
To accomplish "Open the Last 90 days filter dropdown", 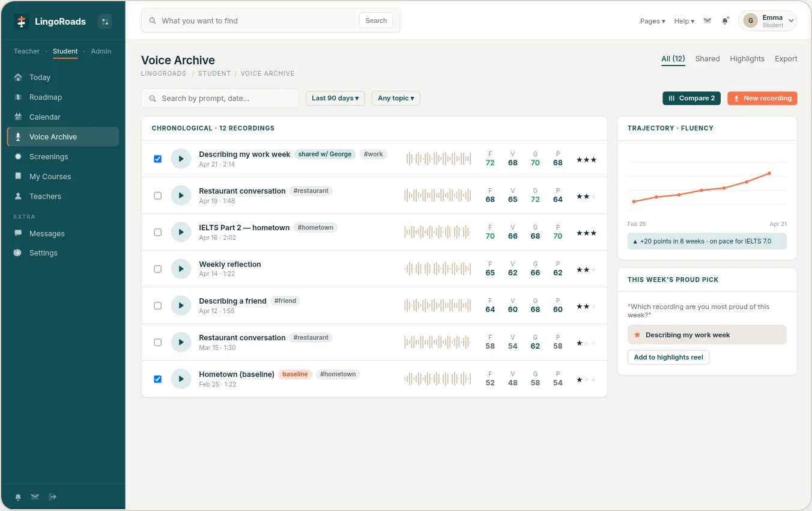I will click(335, 98).
